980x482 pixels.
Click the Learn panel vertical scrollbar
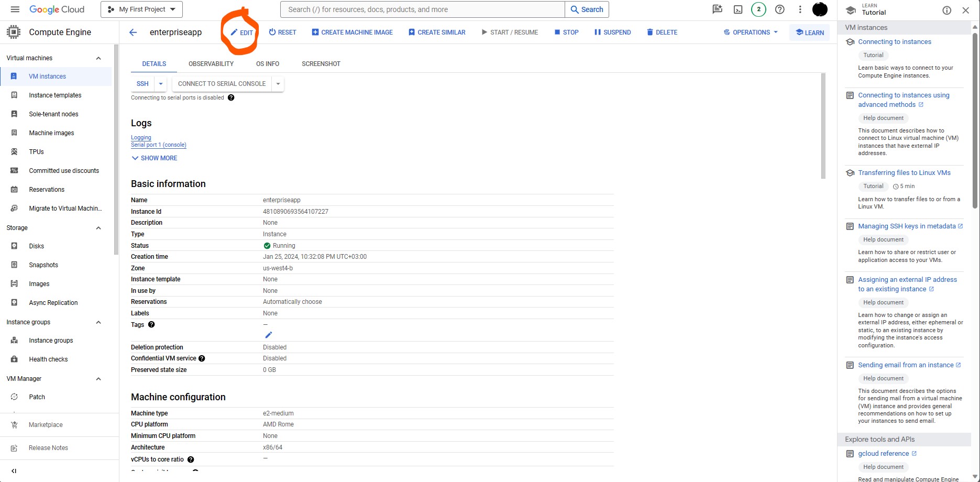tap(975, 120)
